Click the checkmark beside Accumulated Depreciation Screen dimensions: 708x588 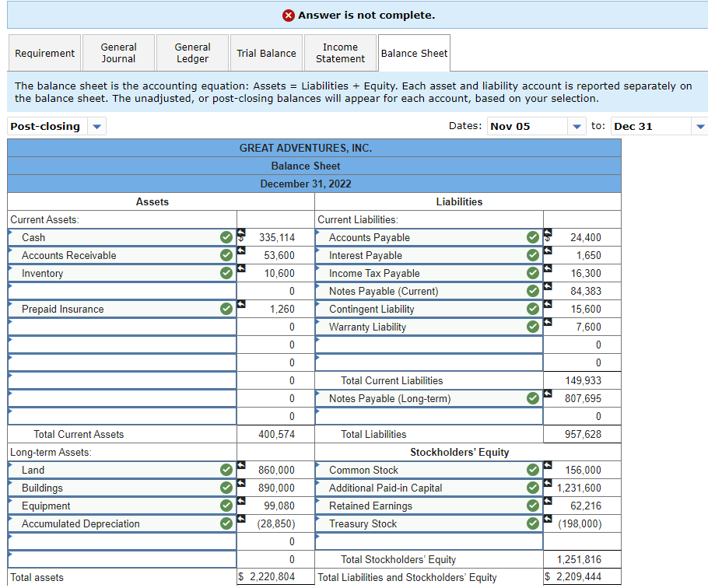(226, 523)
